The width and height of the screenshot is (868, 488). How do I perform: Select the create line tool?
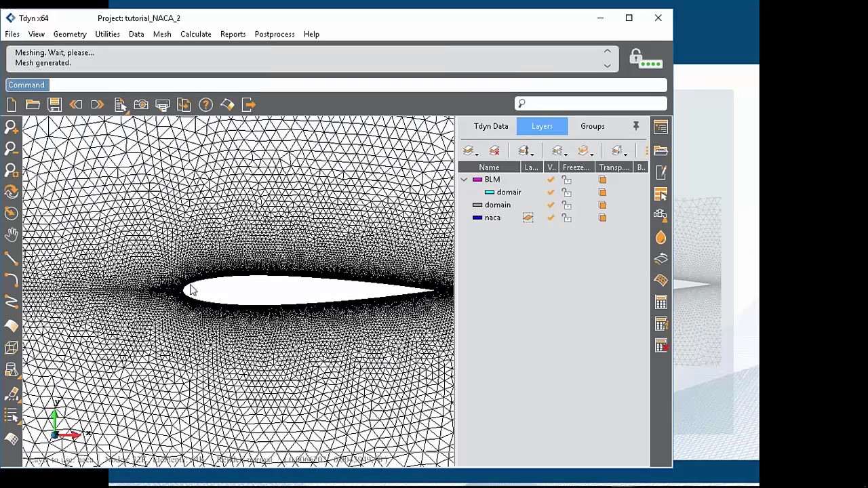(x=11, y=258)
